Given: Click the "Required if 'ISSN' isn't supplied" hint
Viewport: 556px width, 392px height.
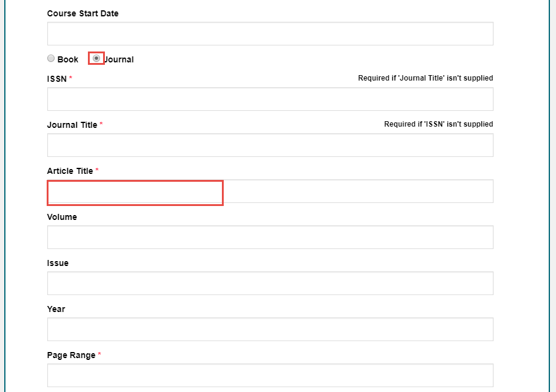Looking at the screenshot, I should 438,124.
